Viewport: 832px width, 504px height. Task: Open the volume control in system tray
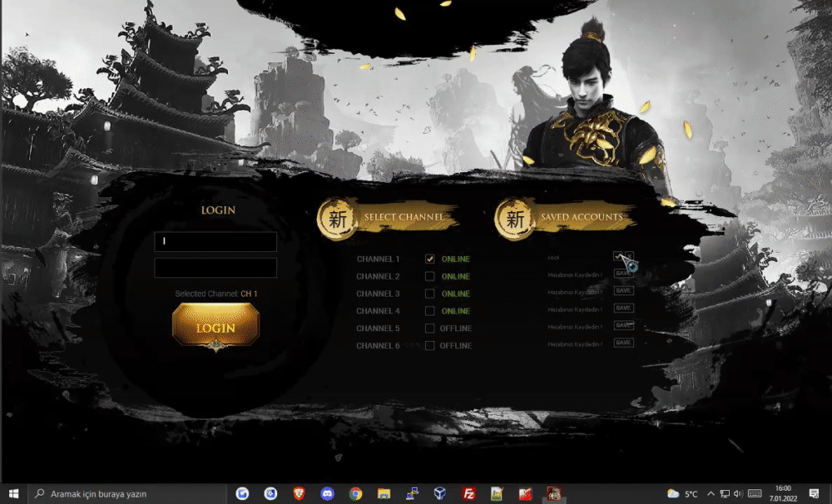(738, 494)
